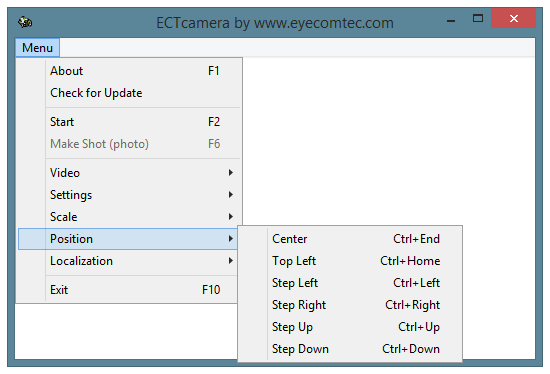Select Top Left position option

click(350, 261)
